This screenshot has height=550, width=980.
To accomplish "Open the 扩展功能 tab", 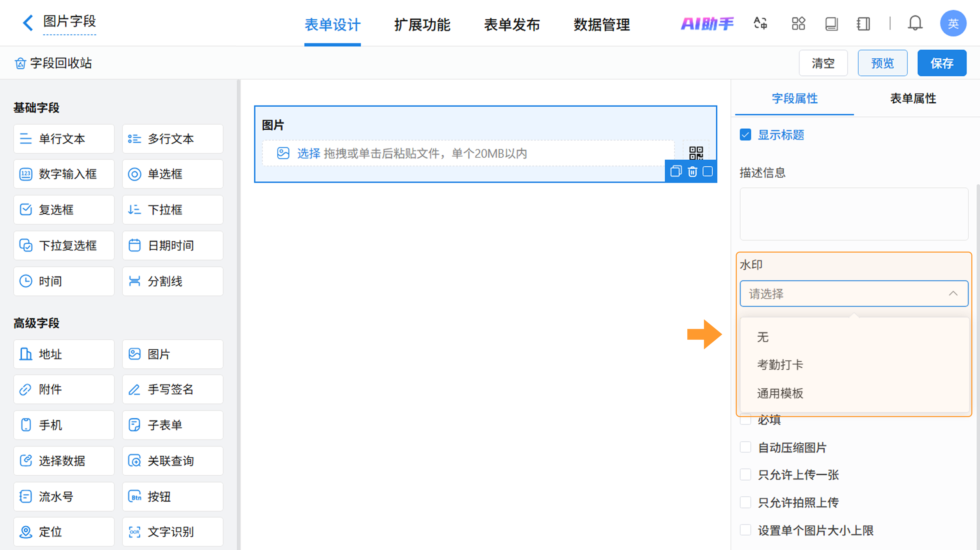I will 422,25.
